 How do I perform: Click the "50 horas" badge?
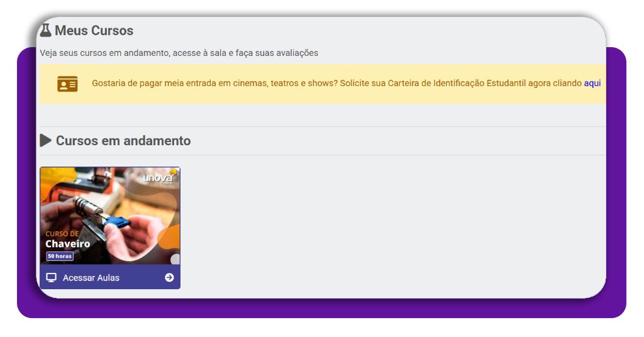click(x=60, y=256)
